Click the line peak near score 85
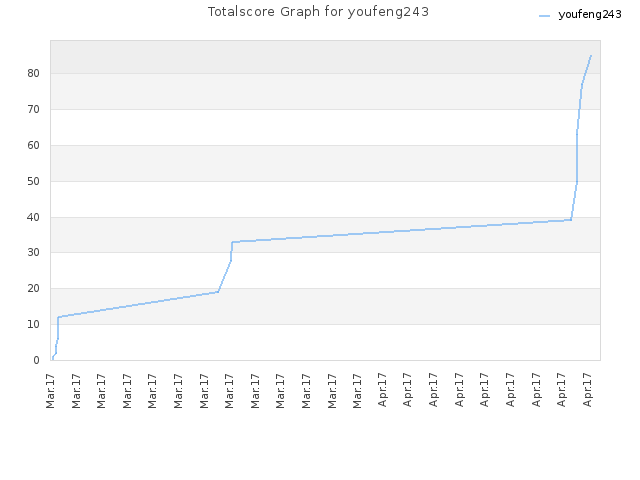 tap(591, 56)
